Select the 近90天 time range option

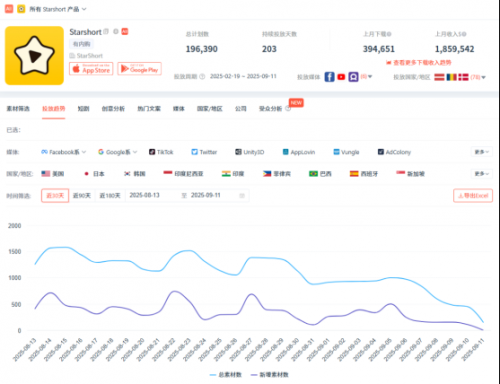pyautogui.click(x=82, y=196)
